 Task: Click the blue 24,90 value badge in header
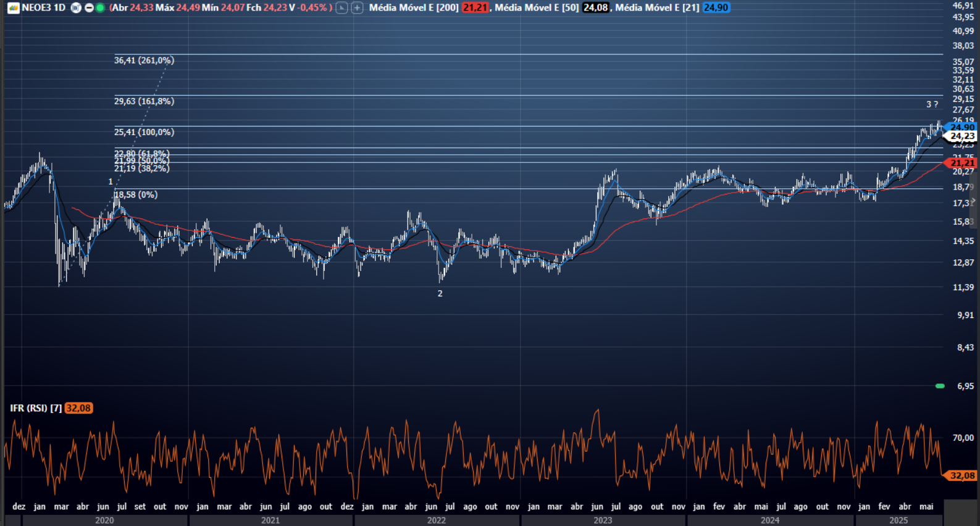[x=716, y=8]
